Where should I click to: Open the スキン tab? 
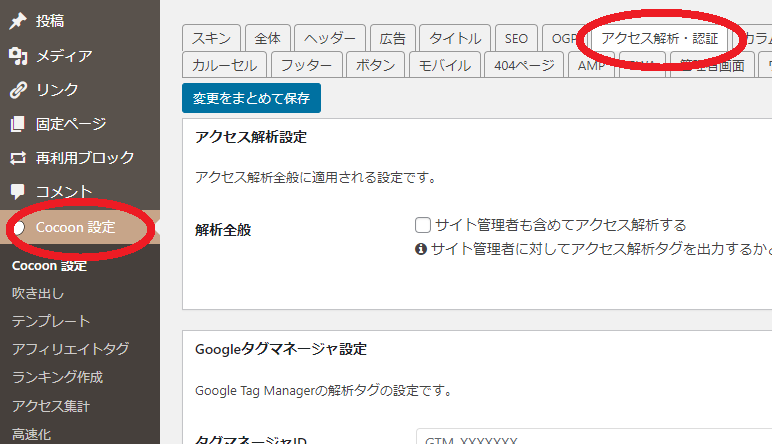click(211, 38)
